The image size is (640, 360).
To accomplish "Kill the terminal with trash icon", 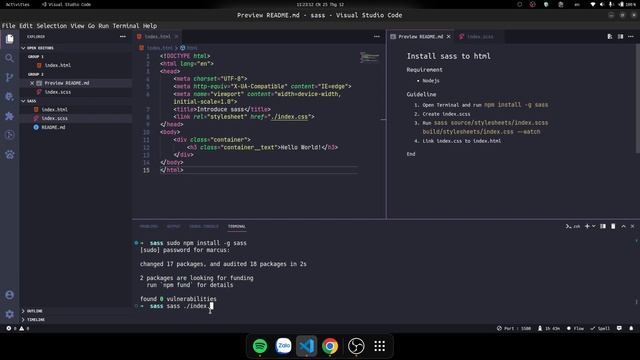I will click(613, 226).
